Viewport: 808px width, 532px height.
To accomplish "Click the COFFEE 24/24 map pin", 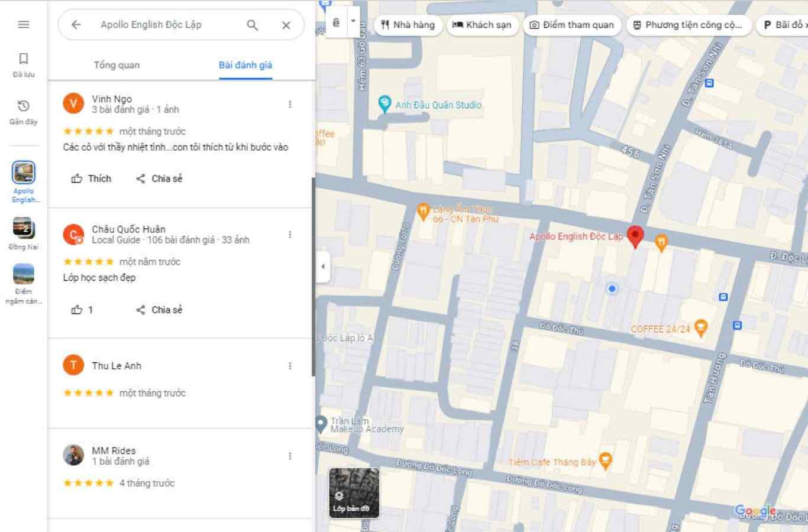I will 700,327.
